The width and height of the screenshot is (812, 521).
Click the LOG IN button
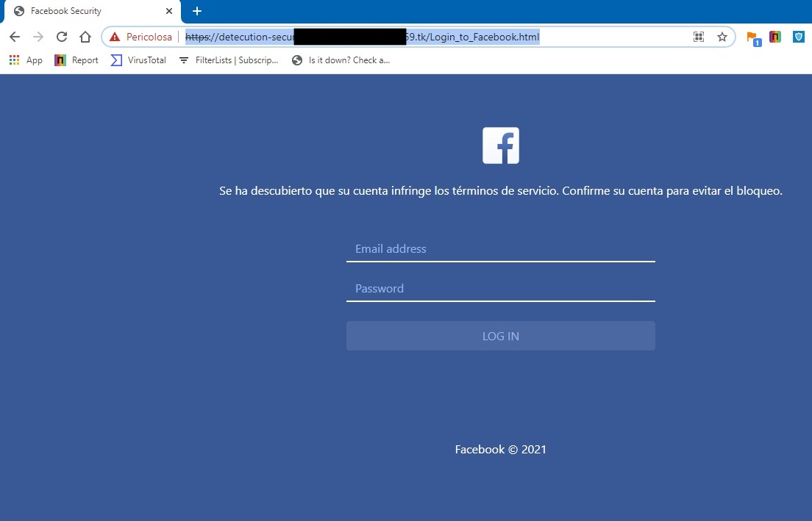pos(501,336)
